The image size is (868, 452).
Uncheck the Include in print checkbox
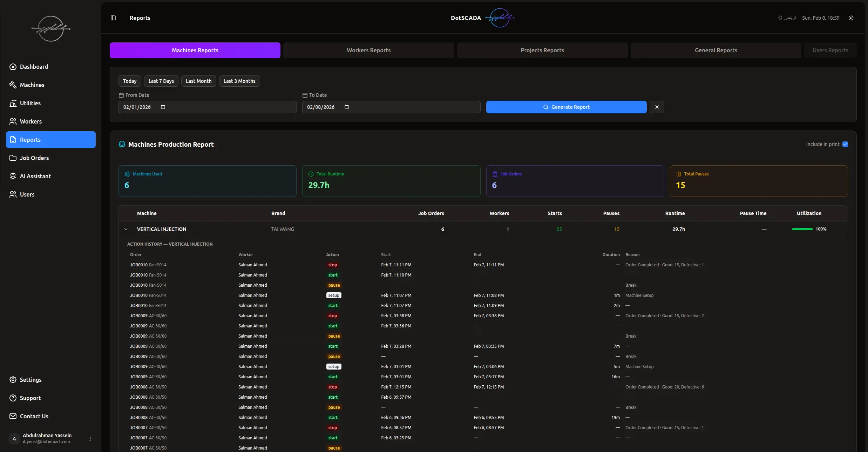(845, 144)
